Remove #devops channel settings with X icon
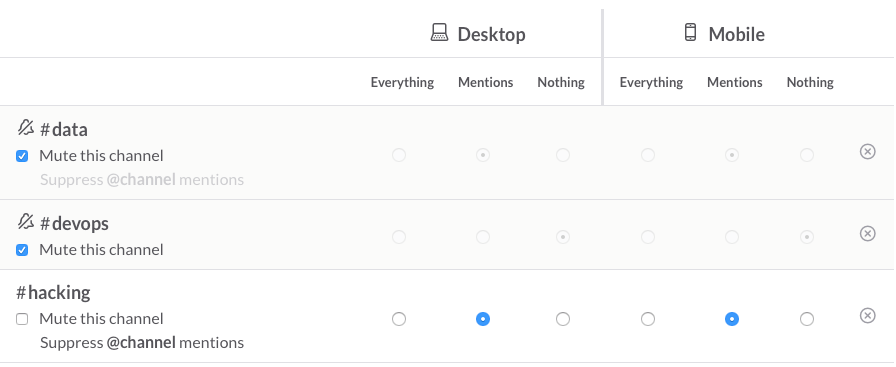 (867, 234)
